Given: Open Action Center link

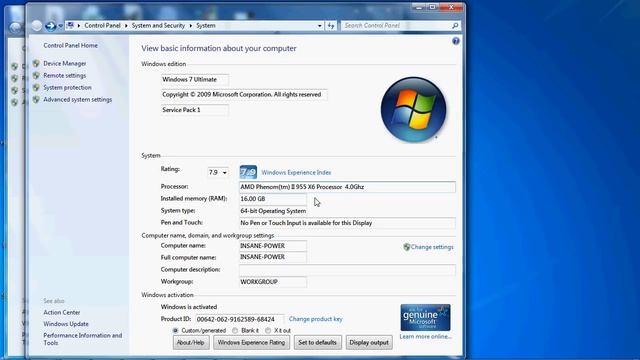Looking at the screenshot, I should point(62,312).
